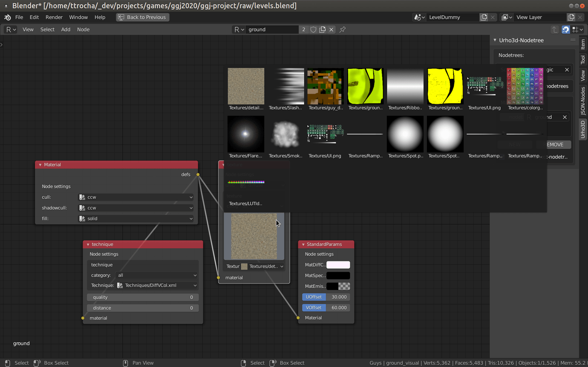Unlink the ground nodetree with X icon
The height and width of the screenshot is (367, 588).
pos(331,29)
